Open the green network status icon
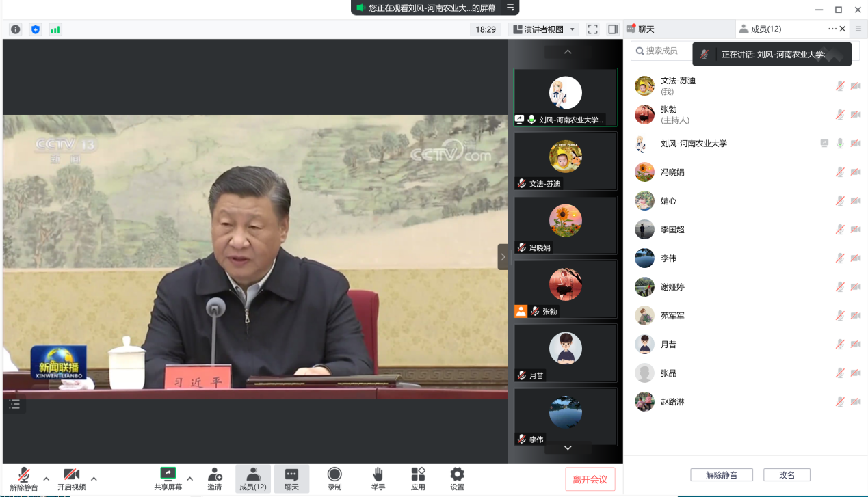Image resolution: width=868 pixels, height=497 pixels. 55,29
